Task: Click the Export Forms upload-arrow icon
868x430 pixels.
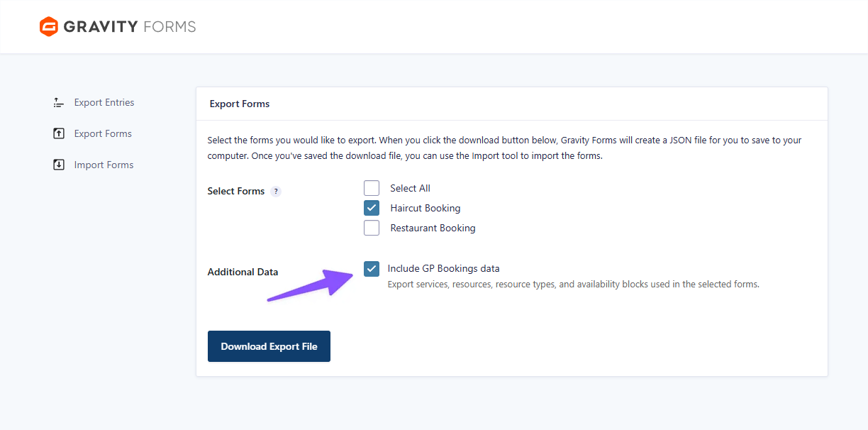Action: [x=59, y=134]
